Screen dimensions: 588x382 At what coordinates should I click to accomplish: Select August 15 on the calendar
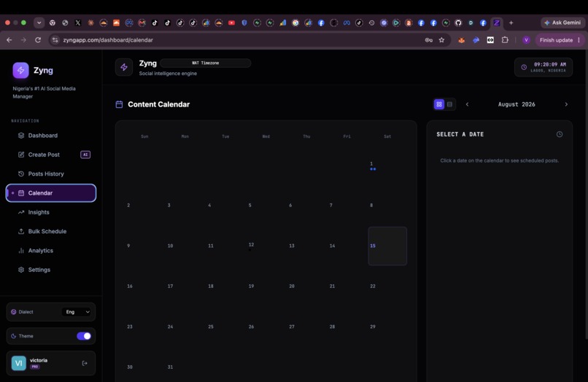tap(387, 246)
